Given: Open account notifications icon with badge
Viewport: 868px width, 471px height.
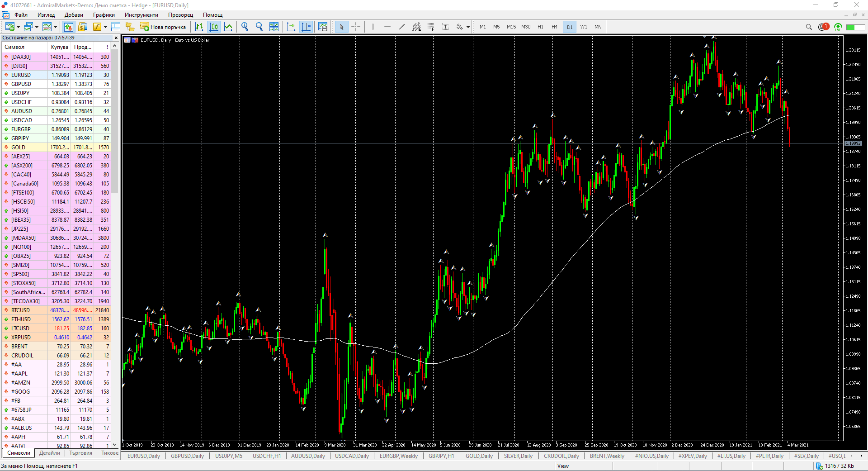Looking at the screenshot, I should pyautogui.click(x=823, y=27).
